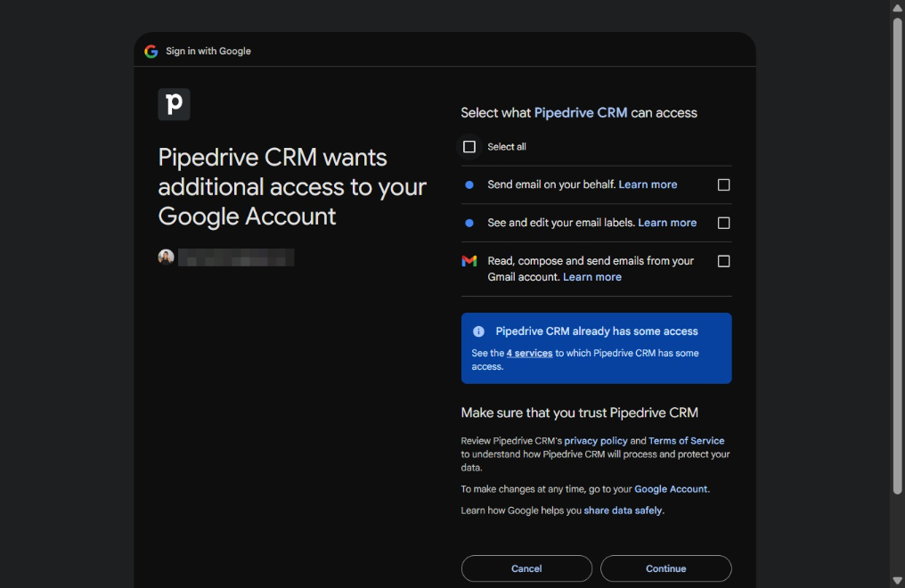Open Learn more for email labels permission
This screenshot has height=588, width=905.
point(667,223)
